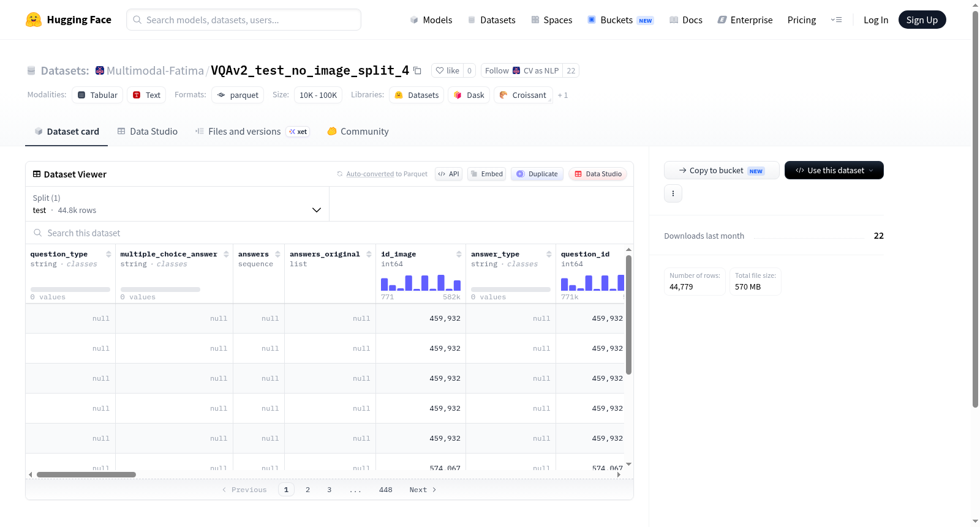This screenshot has width=980, height=527.
Task: Focus the top search models field
Action: [x=244, y=20]
